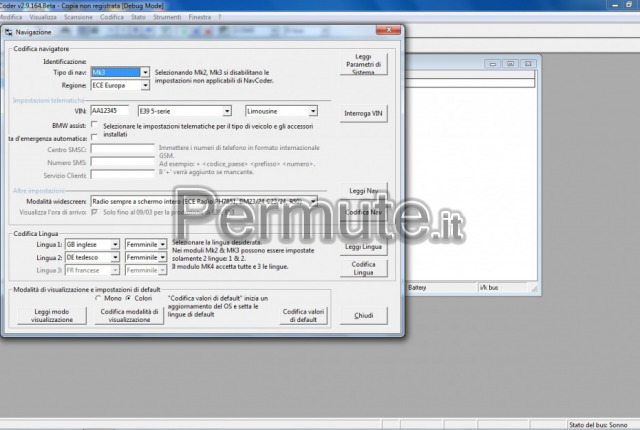
Task: Click the background window resize grip
Action: pos(534,288)
